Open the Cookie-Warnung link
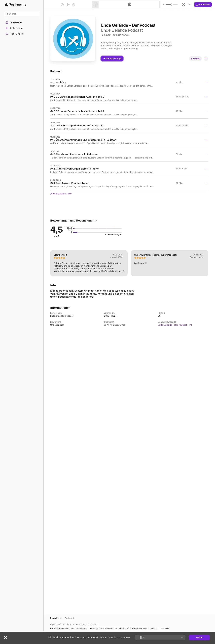The width and height of the screenshot is (215, 644). pyautogui.click(x=139, y=628)
